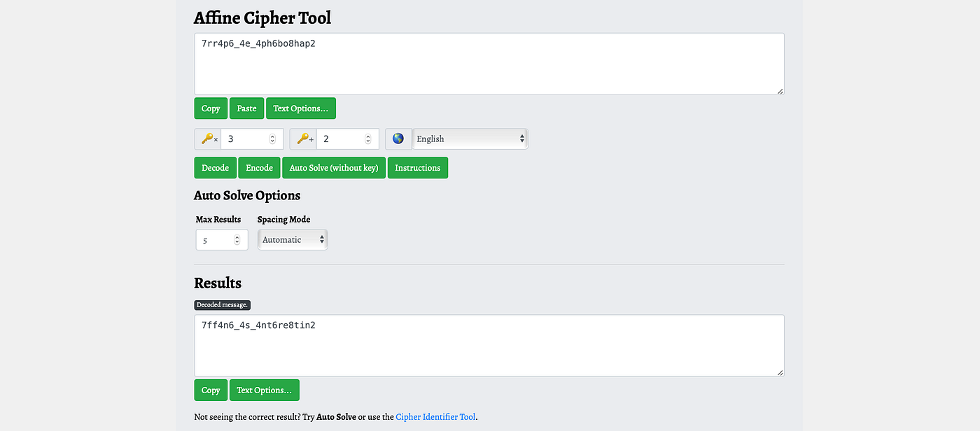The width and height of the screenshot is (980, 431).
Task: Click the decoded message text area
Action: 489,345
